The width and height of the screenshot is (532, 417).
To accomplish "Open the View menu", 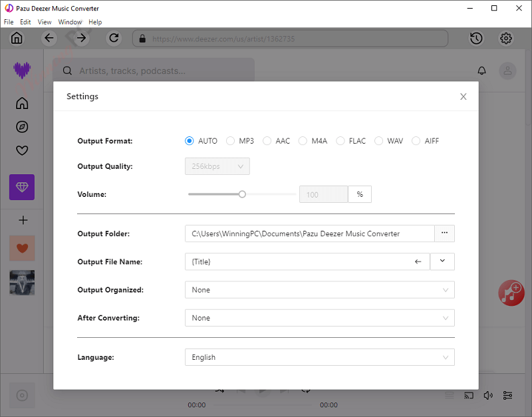I will [45, 22].
